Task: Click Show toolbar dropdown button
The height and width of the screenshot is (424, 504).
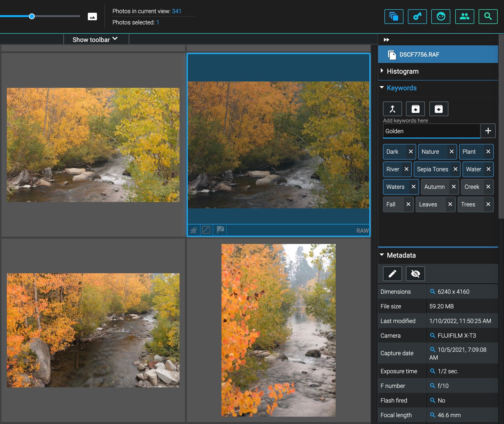Action: coord(94,40)
